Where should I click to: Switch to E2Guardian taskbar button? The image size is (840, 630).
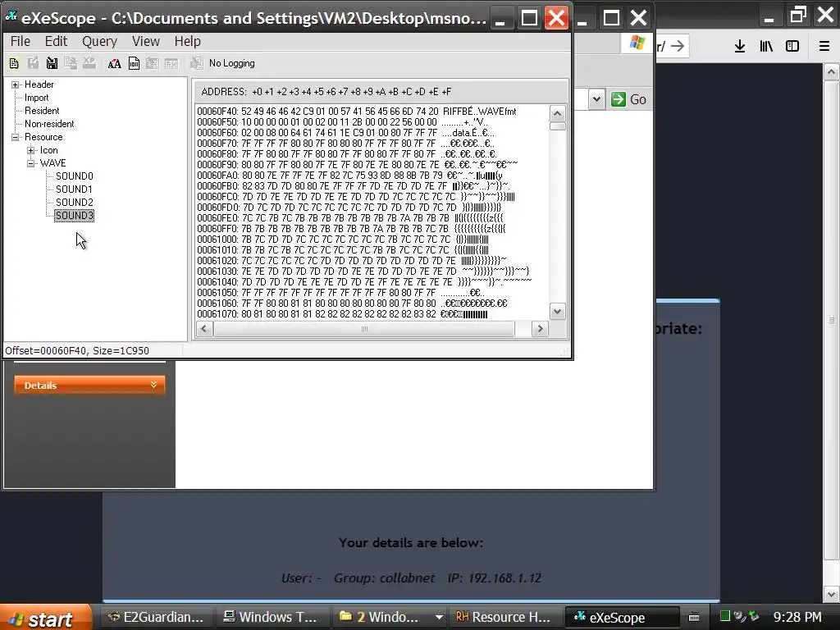(156, 617)
